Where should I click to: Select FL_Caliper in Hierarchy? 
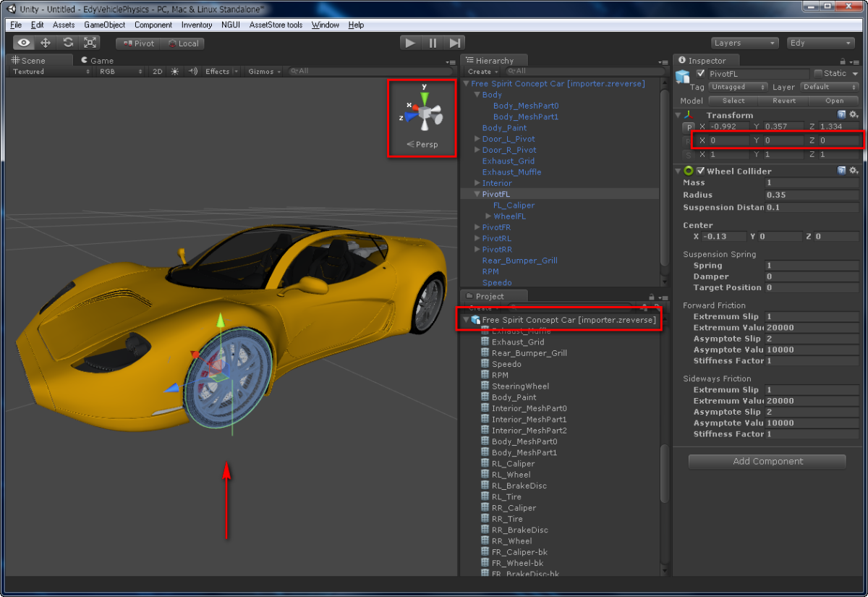pyautogui.click(x=514, y=206)
